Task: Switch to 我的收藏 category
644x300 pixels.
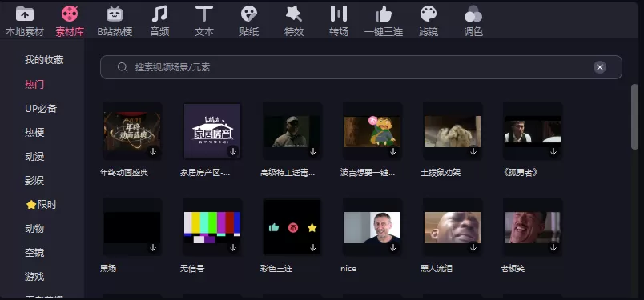Action: click(44, 60)
